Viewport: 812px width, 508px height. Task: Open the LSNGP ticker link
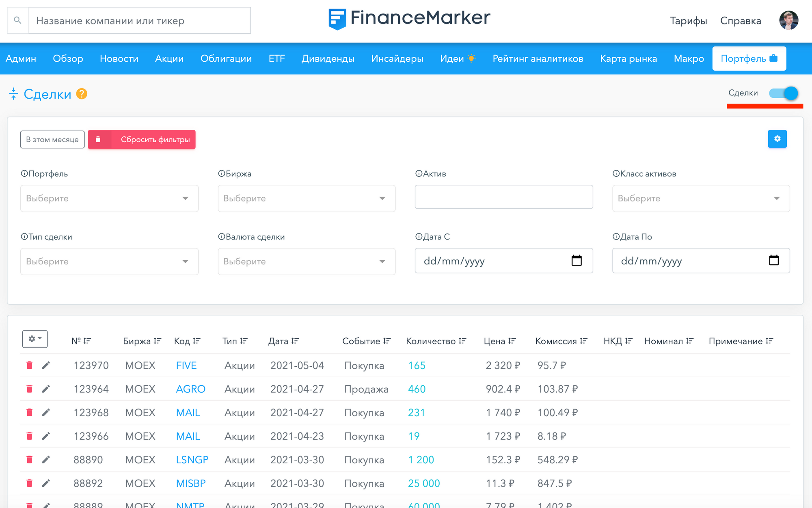click(x=192, y=460)
